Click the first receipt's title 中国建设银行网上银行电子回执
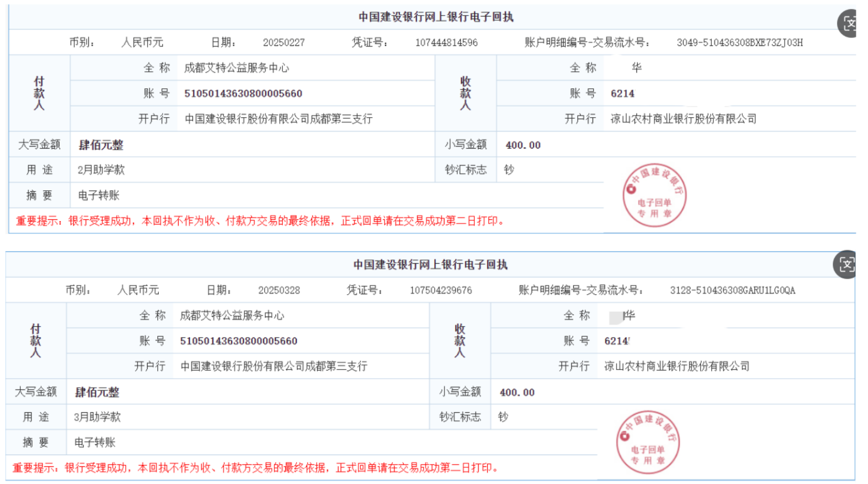This screenshot has width=868, height=484. [436, 17]
